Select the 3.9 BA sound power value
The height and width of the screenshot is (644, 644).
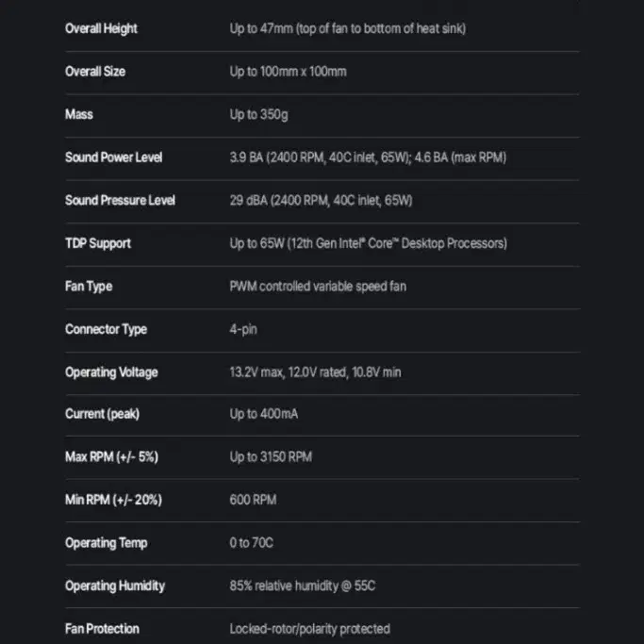(368, 157)
